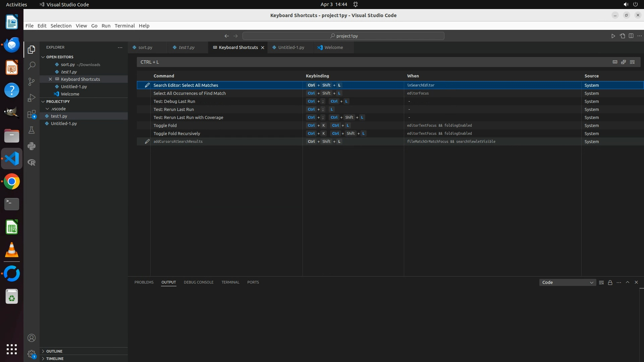644x362 pixels.
Task: Click the Python icon in activity bar
Action: coord(32,146)
